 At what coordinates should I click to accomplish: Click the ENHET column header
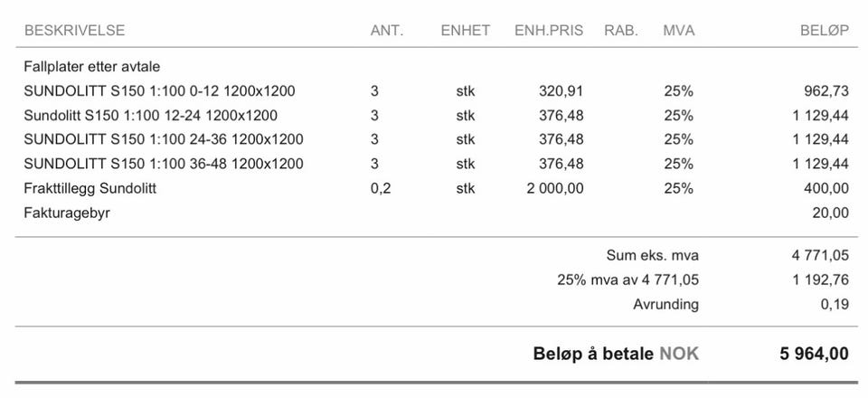[465, 31]
